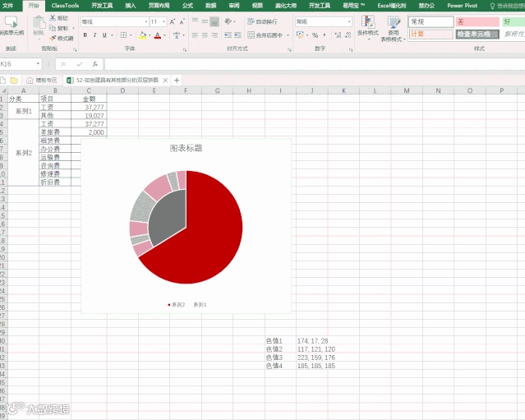Expand the borders dropdown arrow
525x420 pixels.
tap(131, 35)
